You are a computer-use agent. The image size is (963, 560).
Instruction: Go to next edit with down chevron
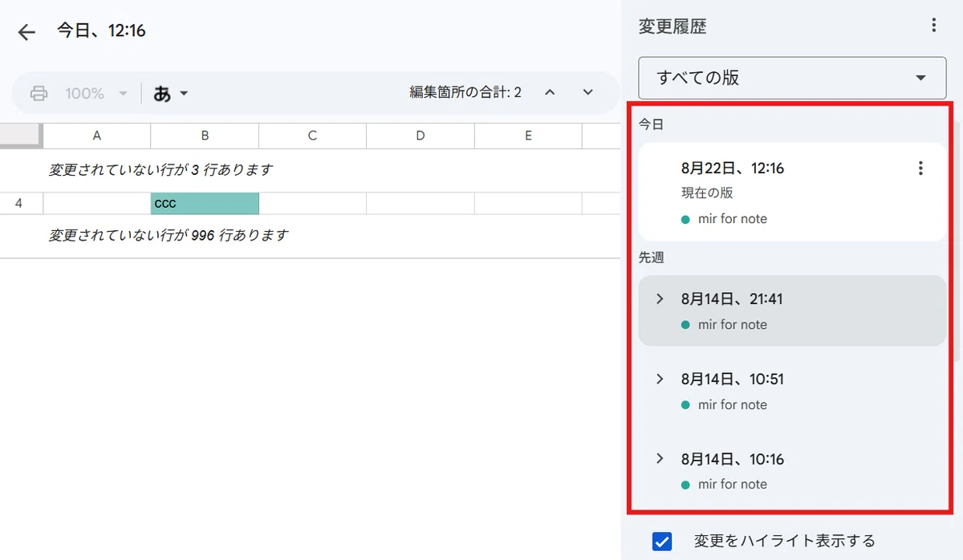pyautogui.click(x=588, y=92)
